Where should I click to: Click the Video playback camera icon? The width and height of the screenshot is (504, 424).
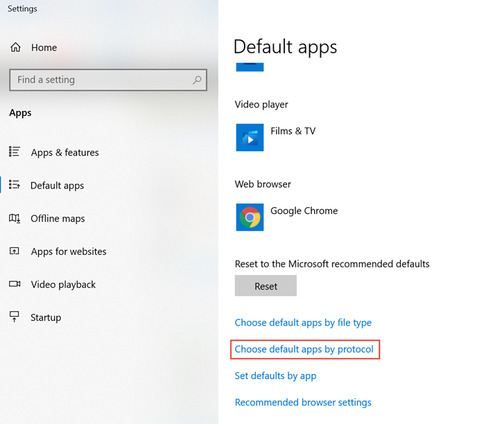(x=15, y=284)
